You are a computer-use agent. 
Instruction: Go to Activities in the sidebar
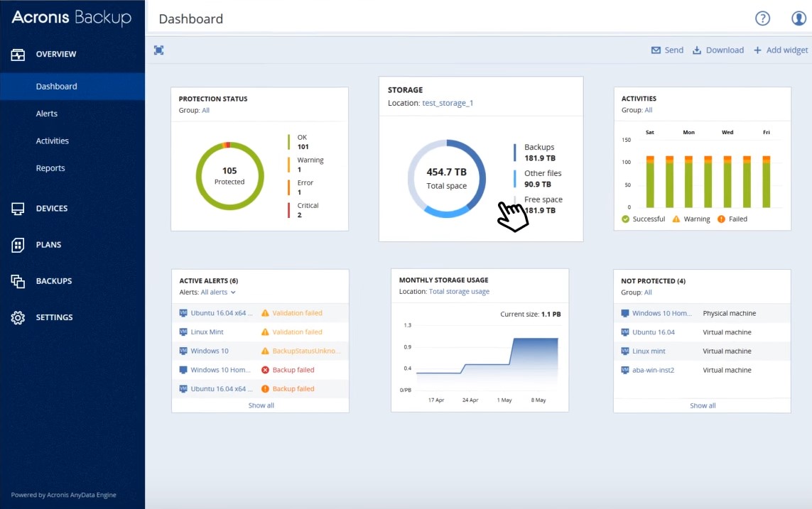pyautogui.click(x=53, y=141)
